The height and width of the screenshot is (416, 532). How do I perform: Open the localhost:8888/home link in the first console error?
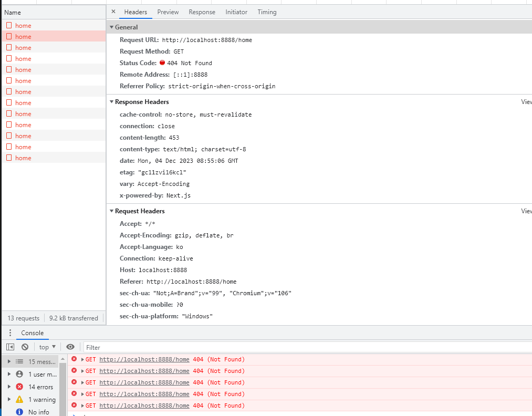pyautogui.click(x=144, y=359)
